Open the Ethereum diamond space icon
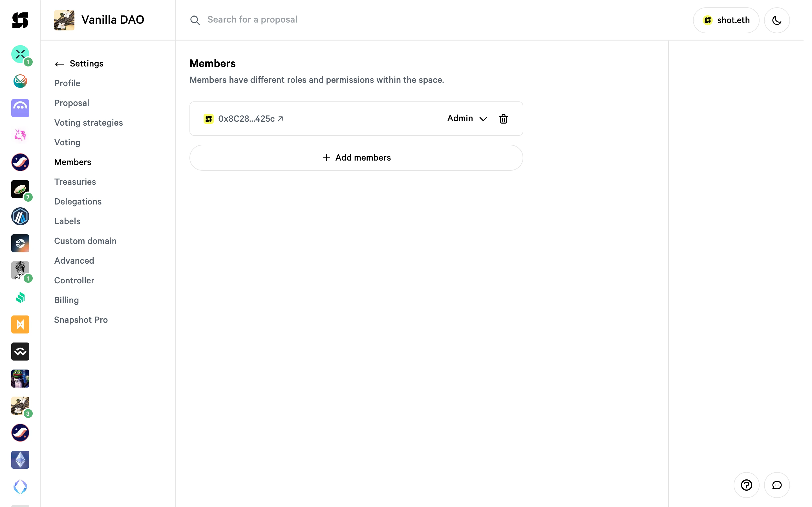 coord(20,460)
